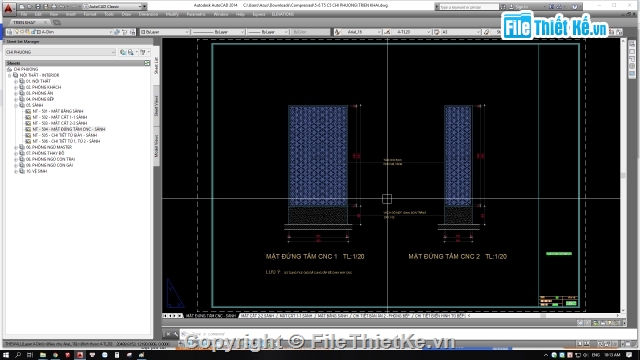Open the Layer Properties Manager icon
Screen dimensions: 640x360
coord(9,32)
